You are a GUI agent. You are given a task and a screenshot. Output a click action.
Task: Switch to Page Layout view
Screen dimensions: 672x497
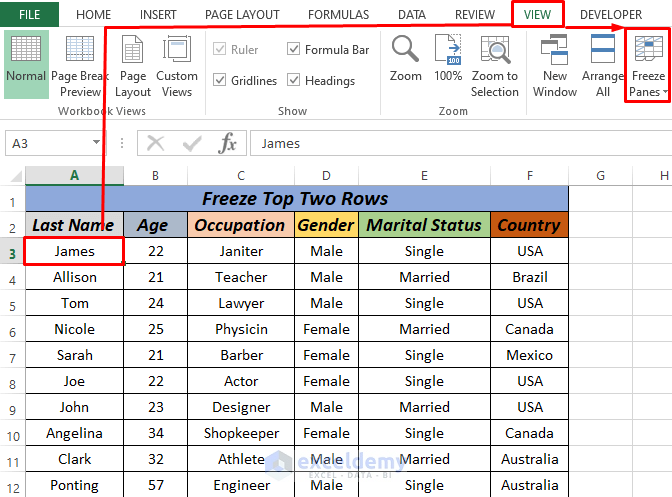pyautogui.click(x=133, y=64)
